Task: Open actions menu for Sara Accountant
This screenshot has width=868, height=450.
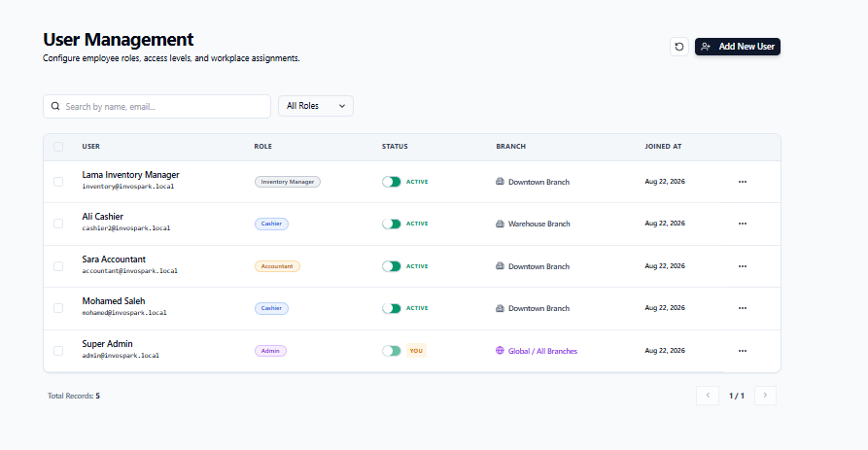Action: tap(743, 266)
